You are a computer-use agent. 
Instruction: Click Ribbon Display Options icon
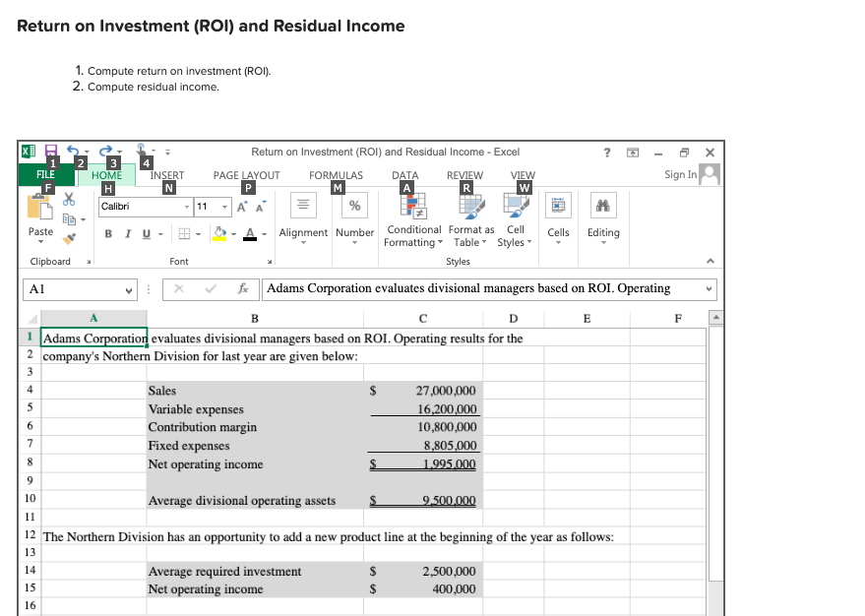pyautogui.click(x=633, y=153)
